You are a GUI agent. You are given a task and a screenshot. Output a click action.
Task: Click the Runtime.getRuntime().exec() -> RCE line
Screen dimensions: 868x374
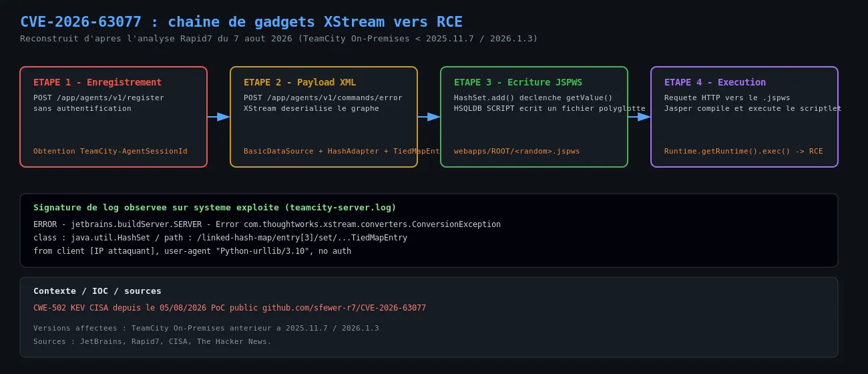[743, 152]
